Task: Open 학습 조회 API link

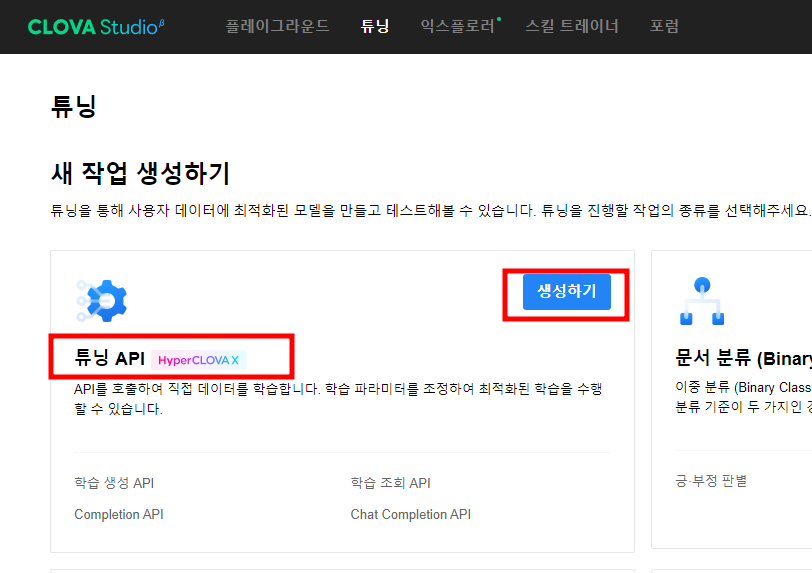Action: coord(390,483)
